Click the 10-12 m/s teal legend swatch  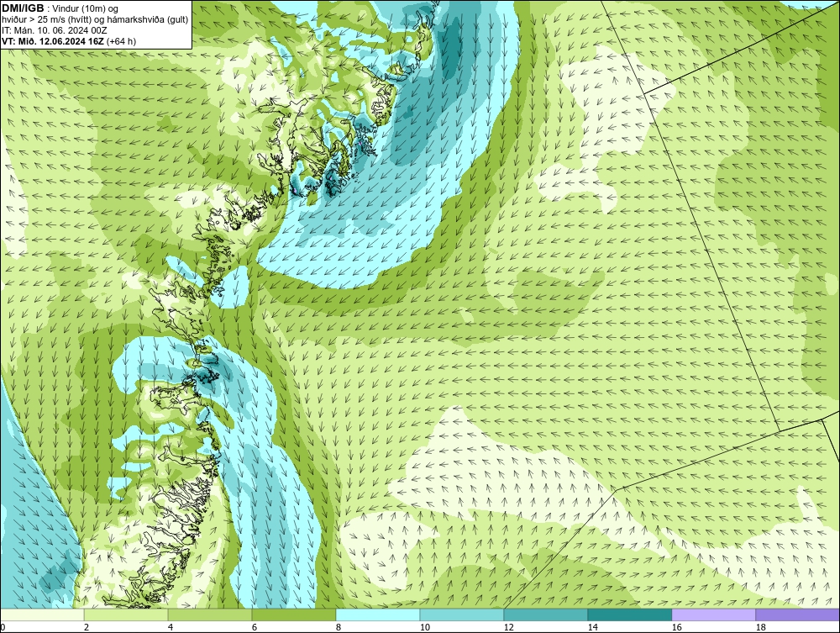462,615
